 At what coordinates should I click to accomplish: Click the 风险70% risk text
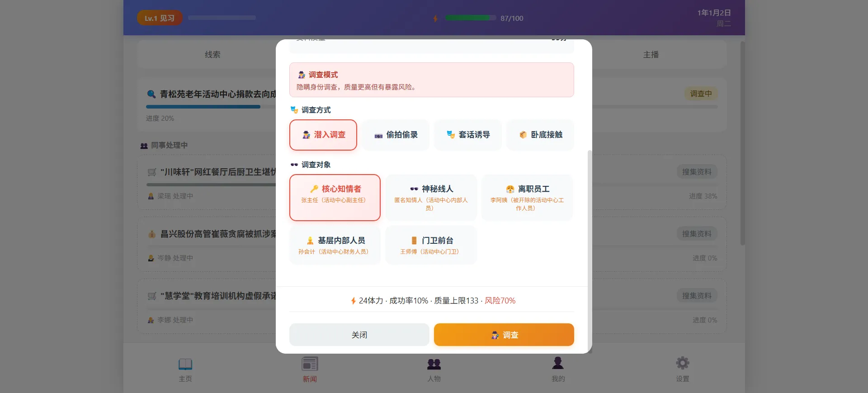(500, 301)
